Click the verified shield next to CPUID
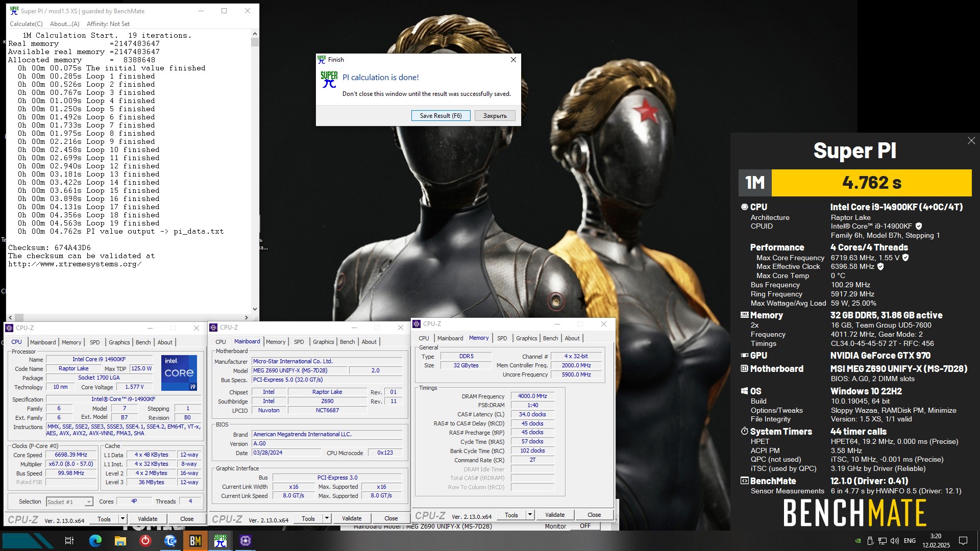This screenshot has width=980, height=551. pyautogui.click(x=919, y=226)
